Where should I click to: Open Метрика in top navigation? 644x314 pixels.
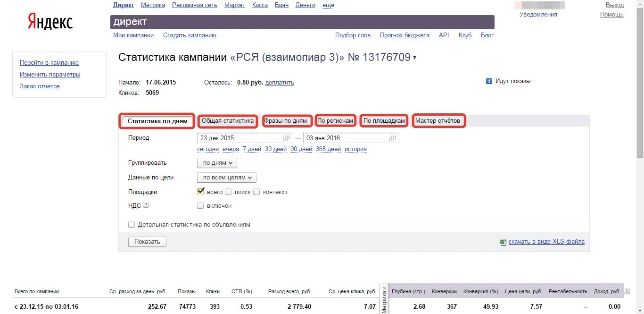click(x=153, y=5)
